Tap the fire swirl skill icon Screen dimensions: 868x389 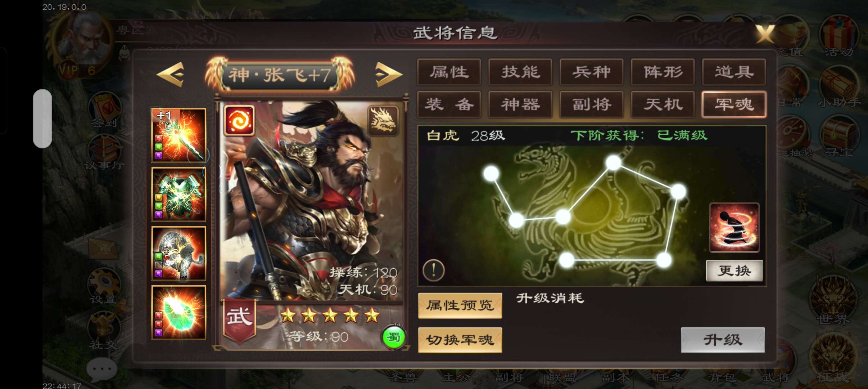[x=239, y=121]
